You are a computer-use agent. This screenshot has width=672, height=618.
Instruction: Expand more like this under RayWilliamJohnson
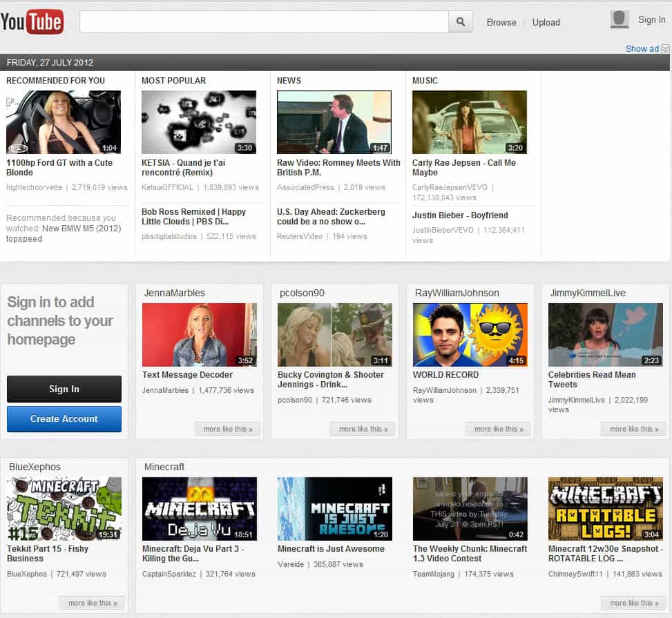(x=498, y=429)
